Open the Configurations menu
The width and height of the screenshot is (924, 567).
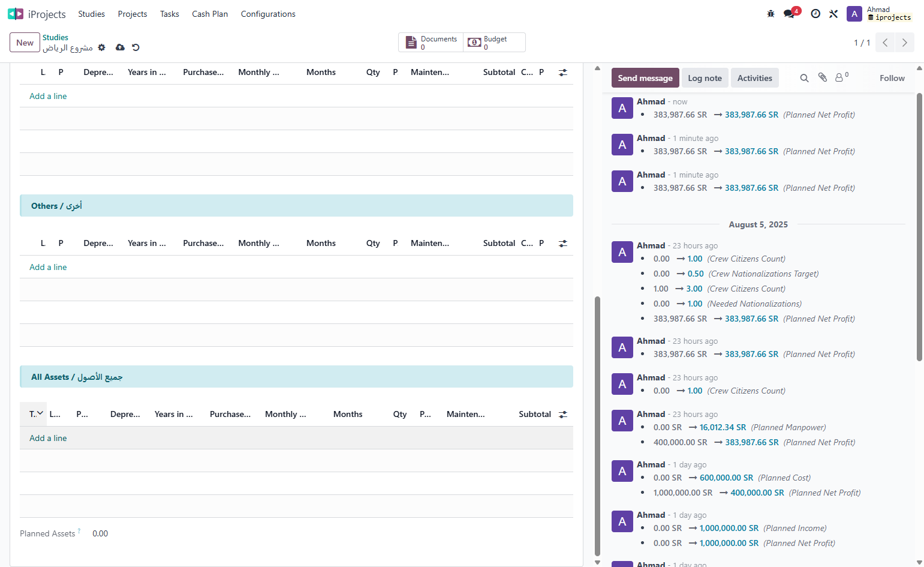coord(268,14)
